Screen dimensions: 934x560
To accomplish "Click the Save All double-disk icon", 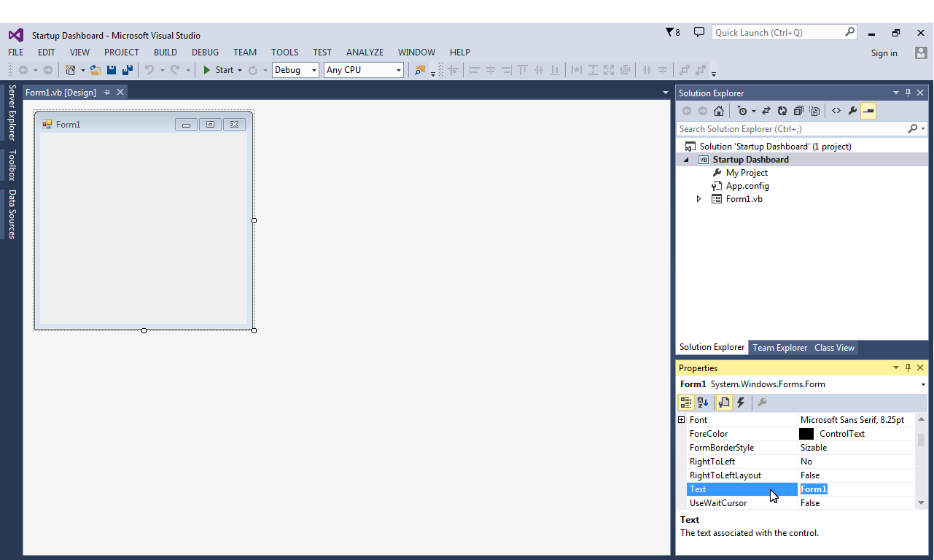I will [x=128, y=70].
